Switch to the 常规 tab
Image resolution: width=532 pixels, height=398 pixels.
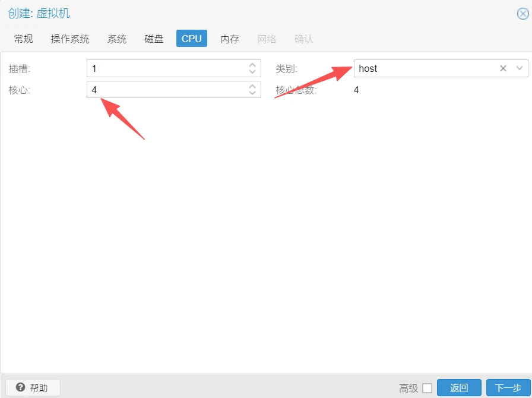[x=24, y=39]
